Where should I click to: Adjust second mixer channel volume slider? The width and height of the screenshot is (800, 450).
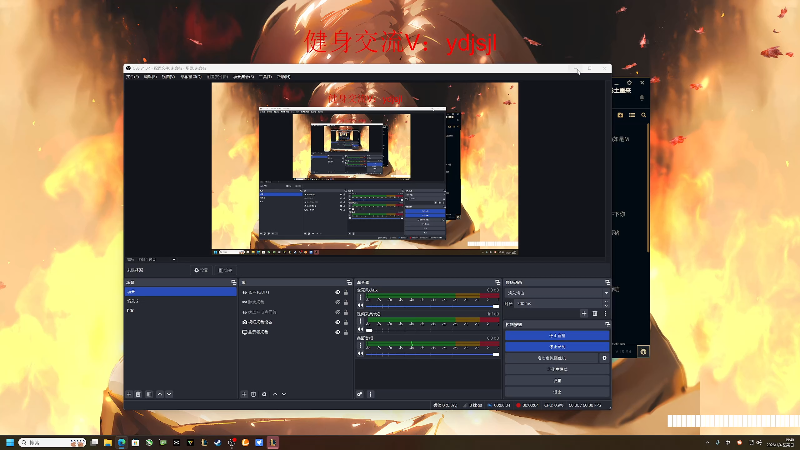point(432,330)
